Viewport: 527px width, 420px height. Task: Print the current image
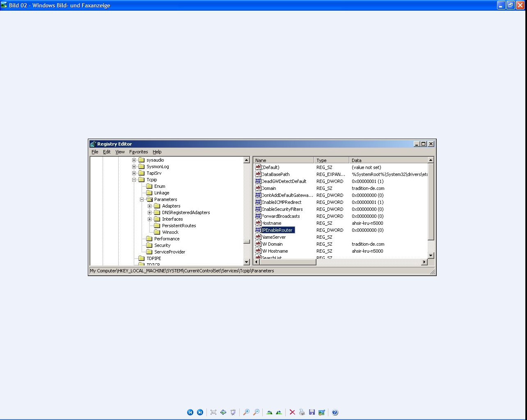(302, 412)
